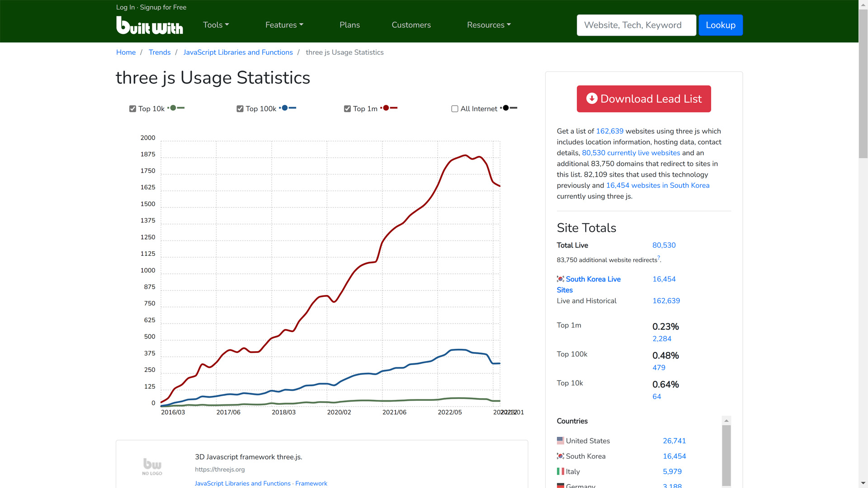868x488 pixels.
Task: Click Total Live count 80,530
Action: [664, 245]
